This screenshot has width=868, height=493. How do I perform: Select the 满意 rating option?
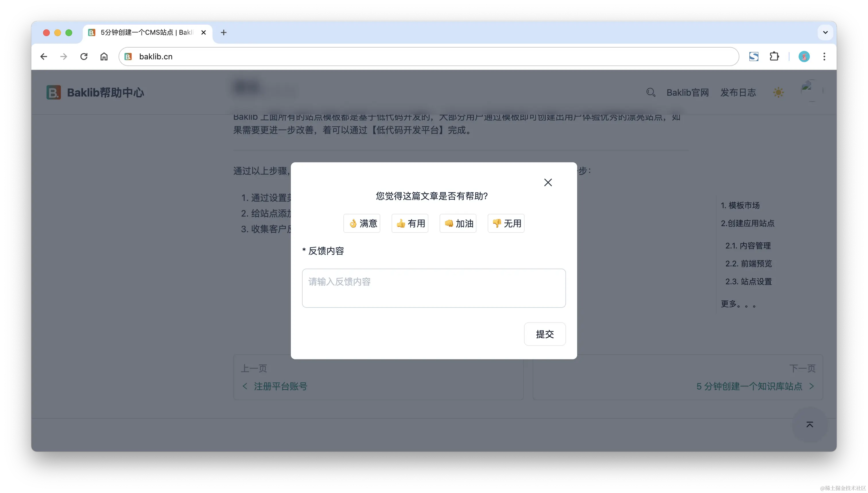(362, 223)
